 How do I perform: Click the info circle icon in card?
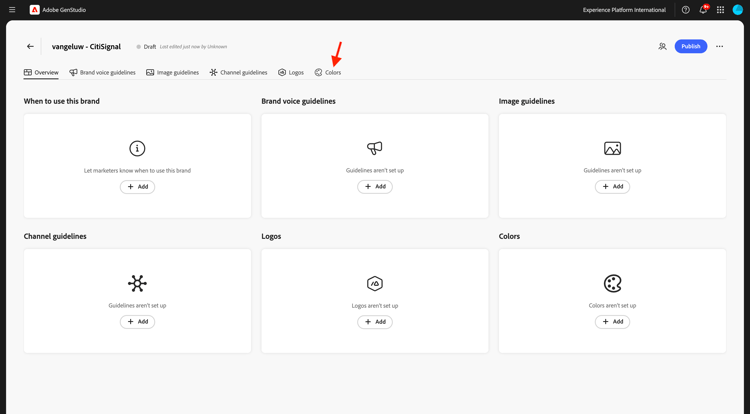tap(137, 148)
